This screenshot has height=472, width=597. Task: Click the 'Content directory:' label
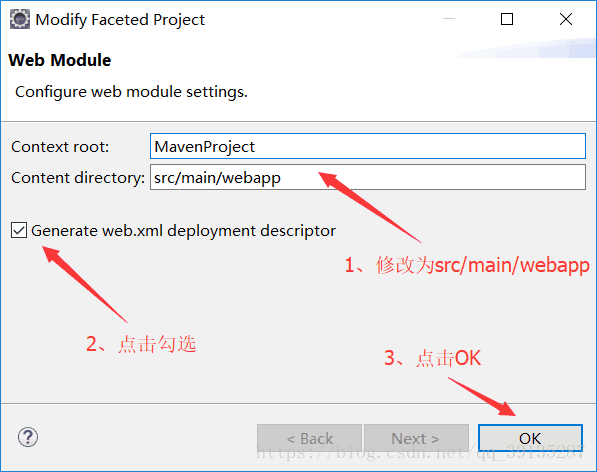[78, 178]
